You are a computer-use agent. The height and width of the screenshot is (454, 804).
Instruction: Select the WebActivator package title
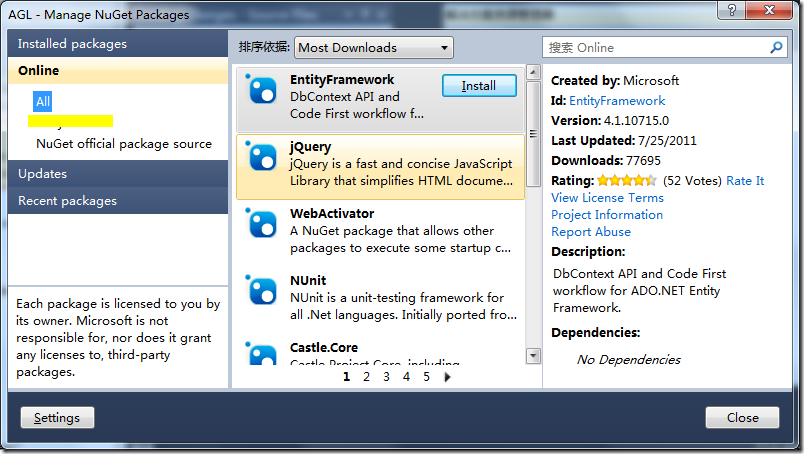tap(332, 213)
